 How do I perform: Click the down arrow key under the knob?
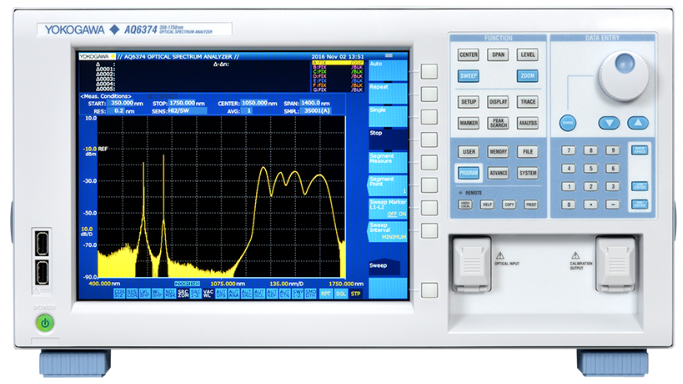coord(609,123)
